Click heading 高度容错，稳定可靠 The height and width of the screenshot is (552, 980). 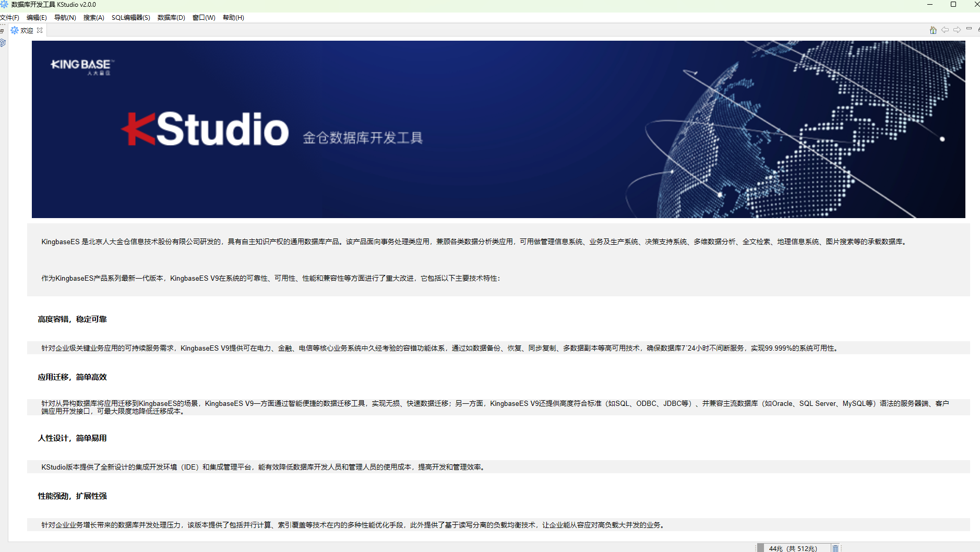pos(72,319)
